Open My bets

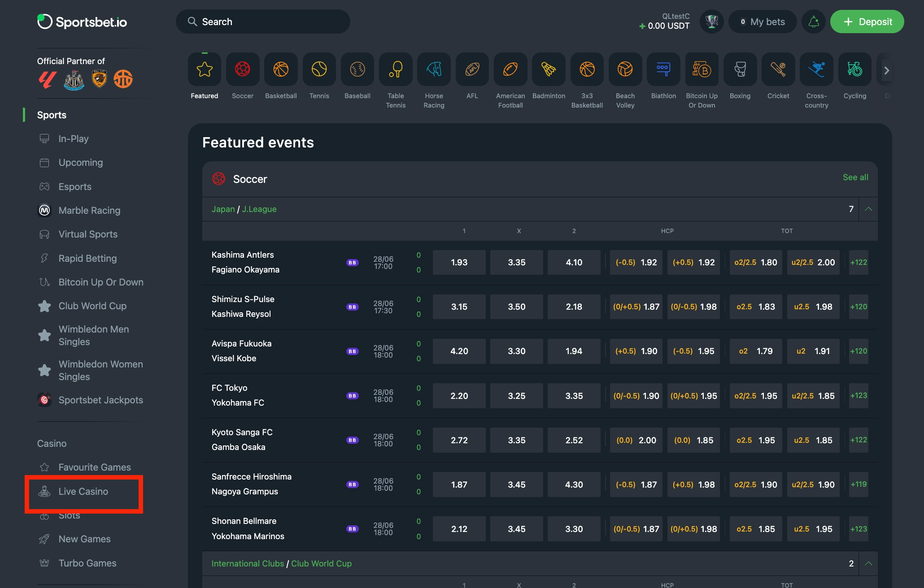point(763,22)
